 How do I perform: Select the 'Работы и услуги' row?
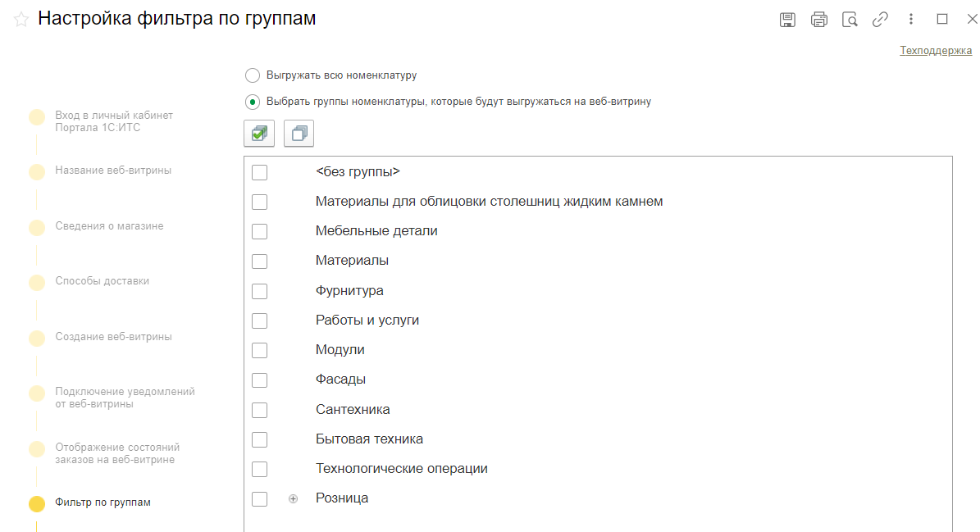coord(367,321)
